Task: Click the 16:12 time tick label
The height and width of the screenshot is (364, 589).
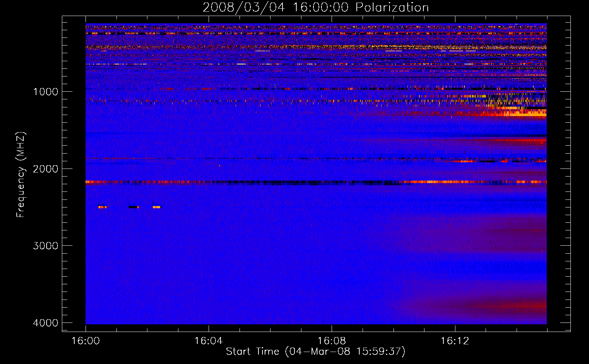Action: coord(455,341)
